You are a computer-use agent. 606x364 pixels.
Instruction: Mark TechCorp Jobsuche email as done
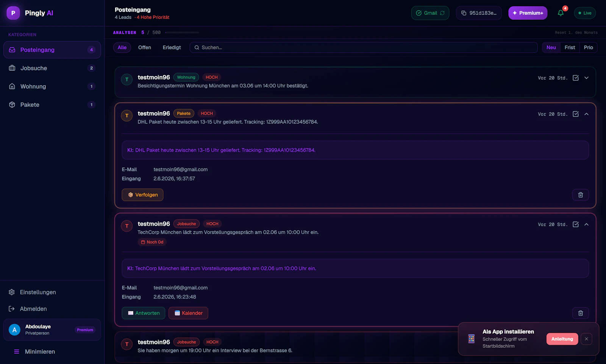coord(576,224)
